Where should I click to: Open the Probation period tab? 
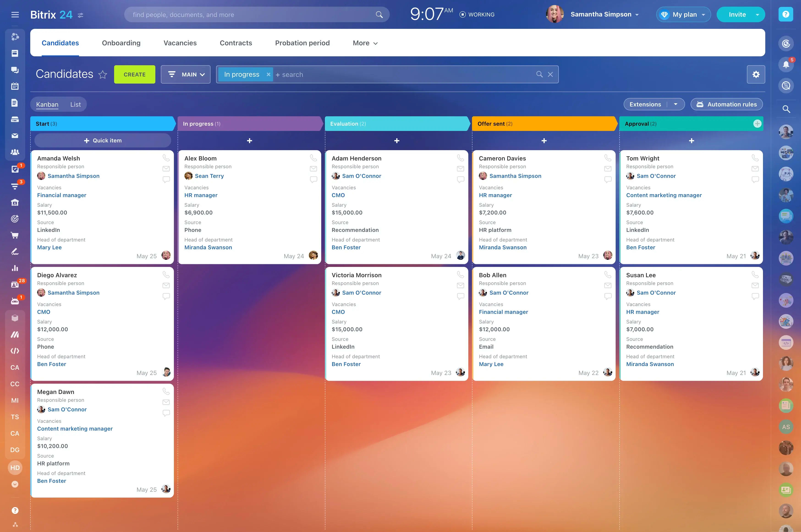point(302,43)
